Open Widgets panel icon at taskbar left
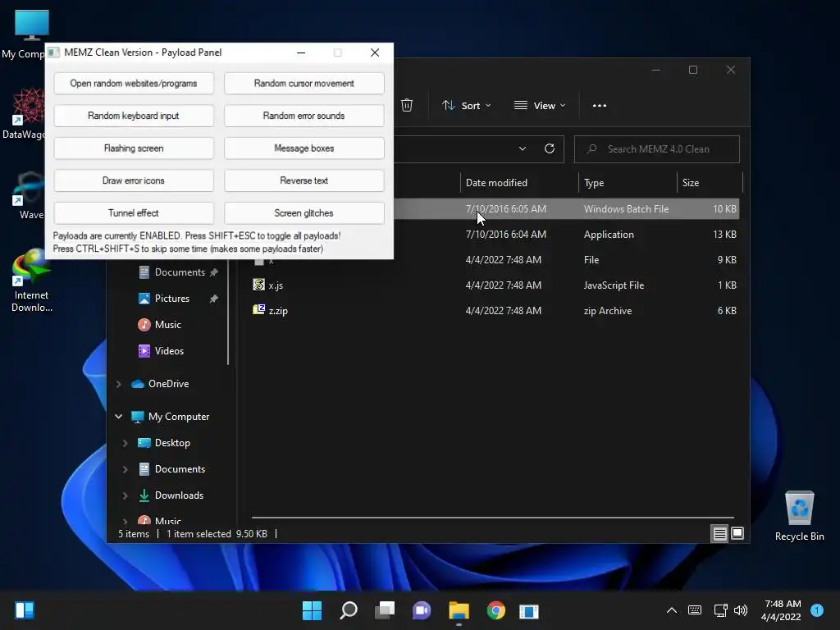Viewport: 840px width, 630px height. [x=25, y=610]
